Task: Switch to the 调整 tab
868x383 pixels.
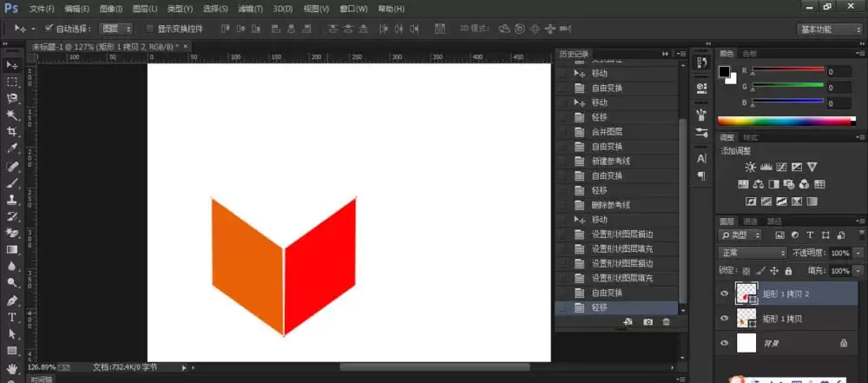Action: coord(727,137)
